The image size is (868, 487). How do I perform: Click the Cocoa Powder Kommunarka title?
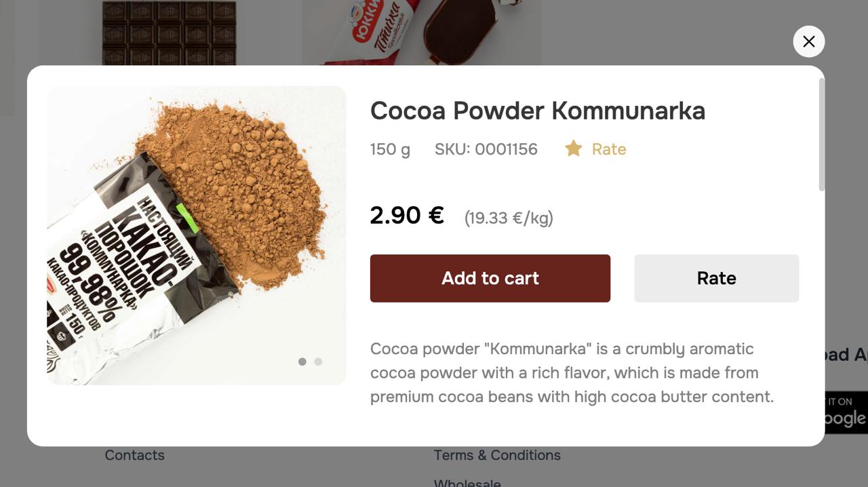537,111
